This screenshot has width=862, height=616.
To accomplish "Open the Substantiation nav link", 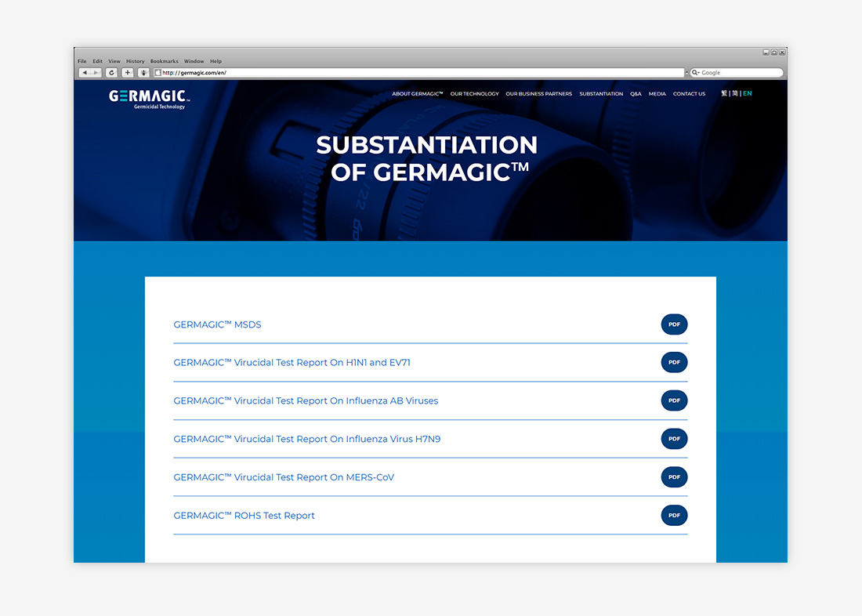I will click(x=601, y=94).
